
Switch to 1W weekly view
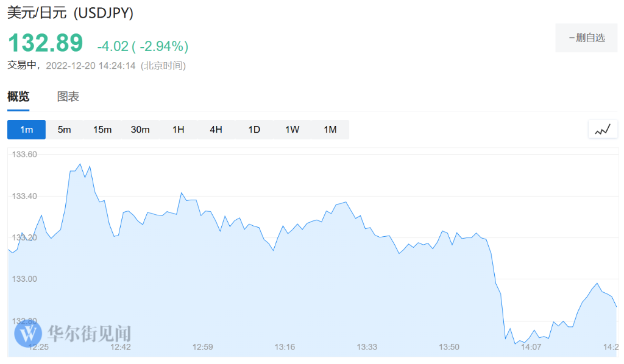pos(292,130)
